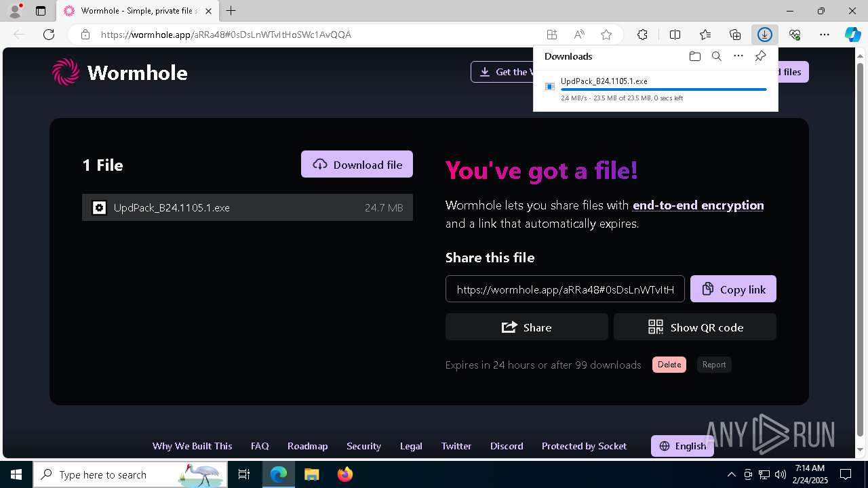868x488 pixels.
Task: Click the UpdPack_B24.1105.1.exe download entry
Action: click(x=655, y=89)
